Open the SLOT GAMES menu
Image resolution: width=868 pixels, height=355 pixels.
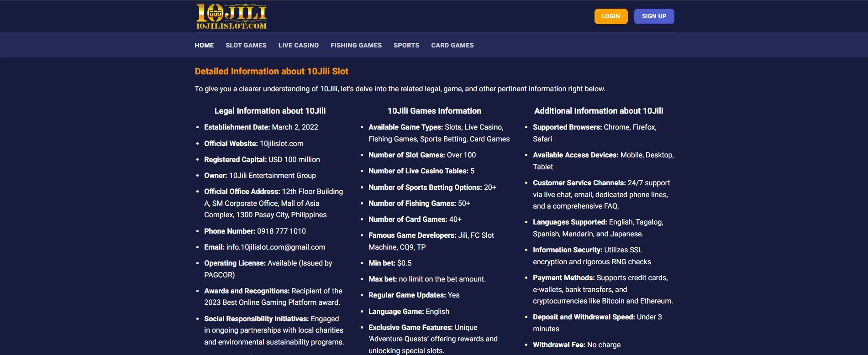click(246, 45)
